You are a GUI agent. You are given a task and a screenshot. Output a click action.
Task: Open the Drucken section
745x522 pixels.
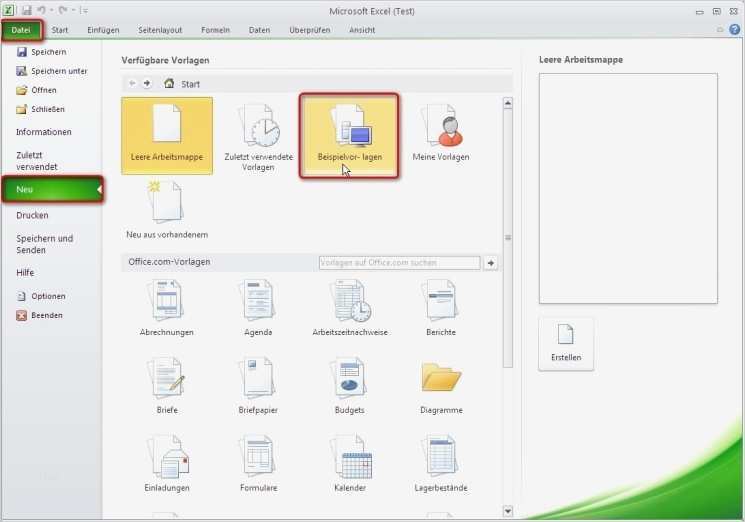32,215
